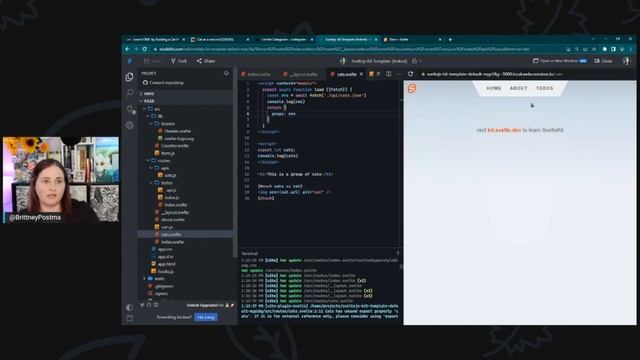Click the split editor icon
The height and width of the screenshot is (360, 640).
[x=389, y=74]
